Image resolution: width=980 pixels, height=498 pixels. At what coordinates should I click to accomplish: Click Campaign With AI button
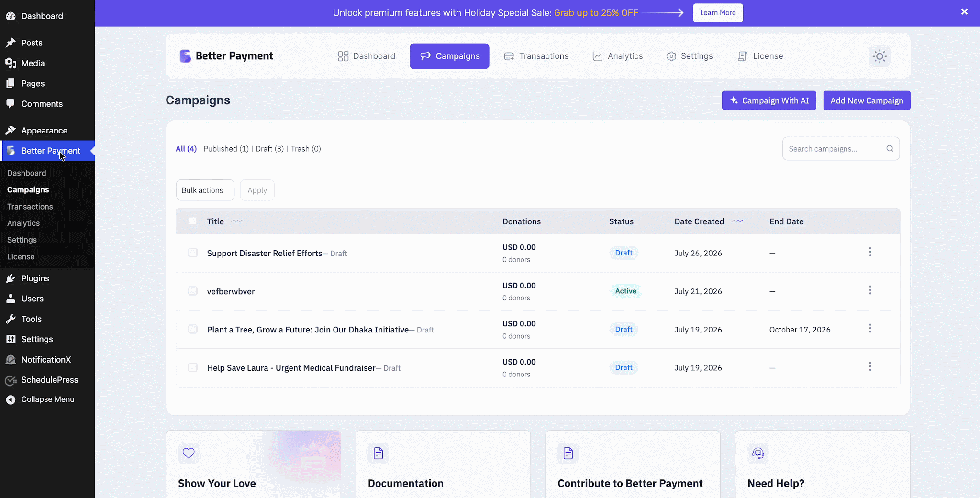[769, 100]
